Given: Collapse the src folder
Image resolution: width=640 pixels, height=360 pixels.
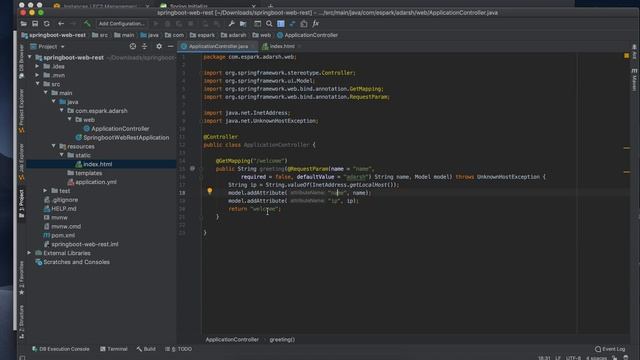Looking at the screenshot, I should [x=38, y=84].
